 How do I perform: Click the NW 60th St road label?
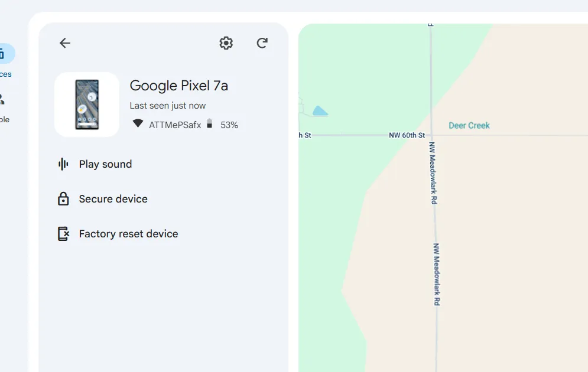click(x=407, y=135)
